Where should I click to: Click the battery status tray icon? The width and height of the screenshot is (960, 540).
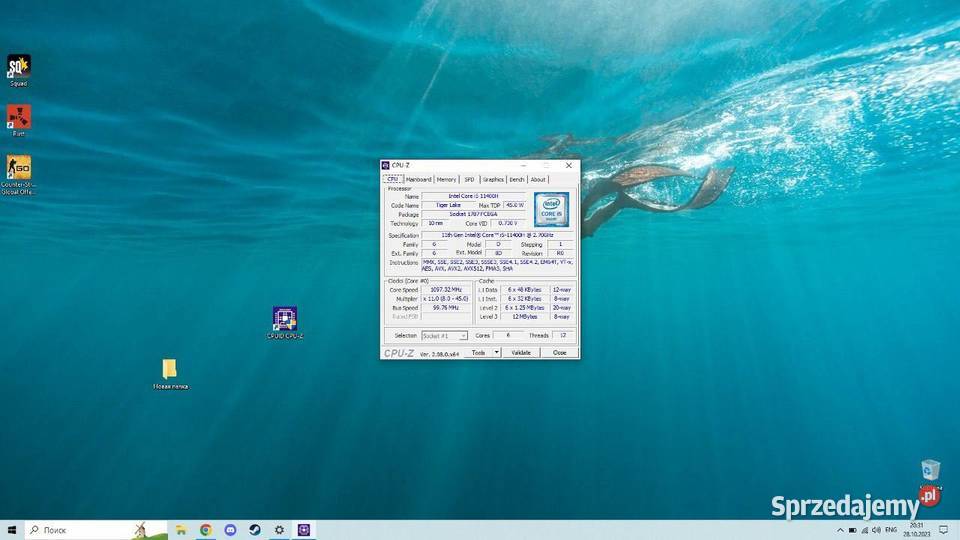coord(852,530)
